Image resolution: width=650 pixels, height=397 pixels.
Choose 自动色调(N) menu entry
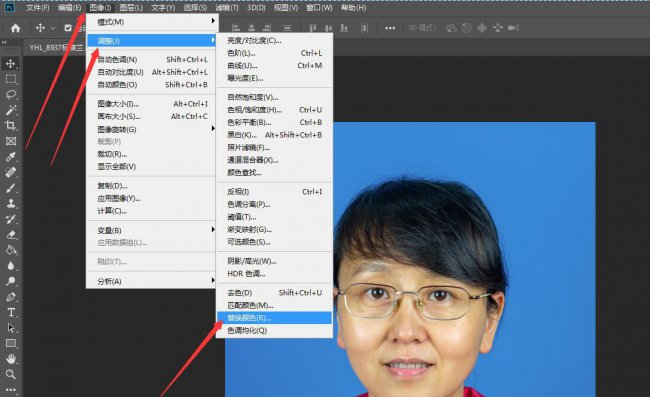point(152,60)
